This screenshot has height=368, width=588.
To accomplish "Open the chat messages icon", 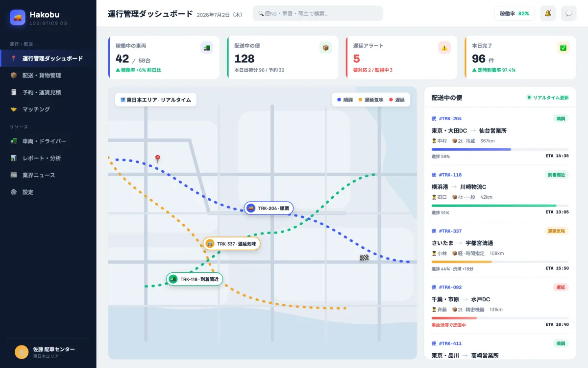I will 569,13.
